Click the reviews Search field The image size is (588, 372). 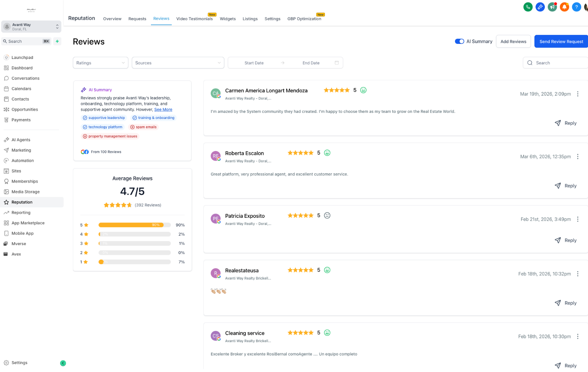[556, 63]
